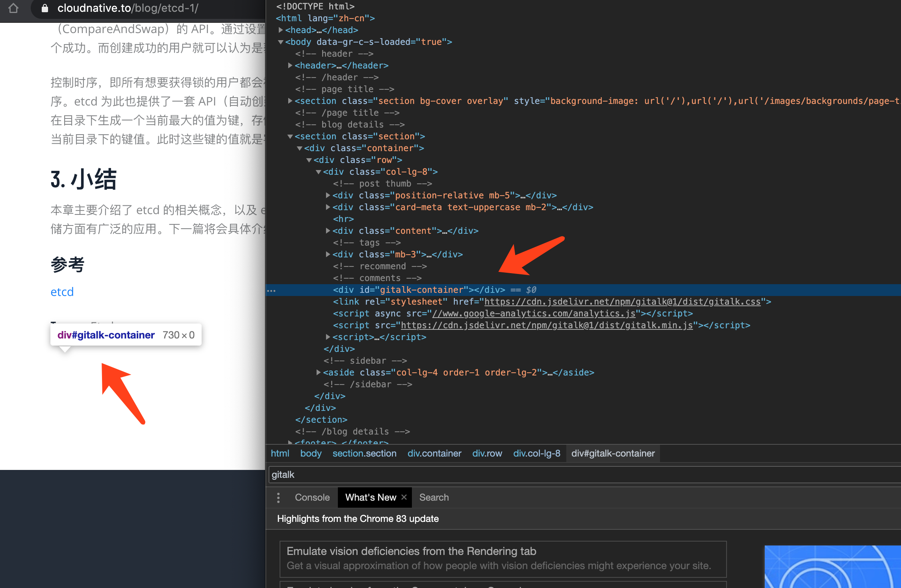The height and width of the screenshot is (588, 901).
Task: Collapse the body element in Elements panel
Action: (280, 42)
